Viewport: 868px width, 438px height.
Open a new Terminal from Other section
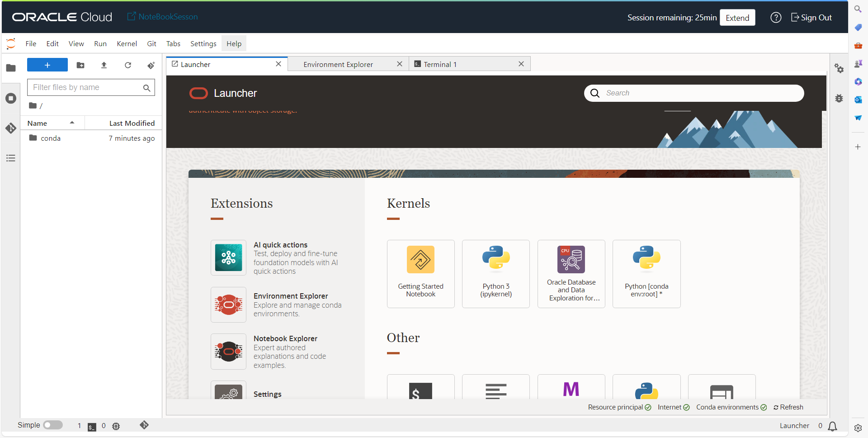(x=421, y=387)
